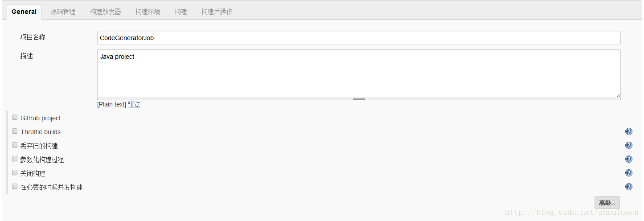Open help for Throttle builds

(629, 131)
